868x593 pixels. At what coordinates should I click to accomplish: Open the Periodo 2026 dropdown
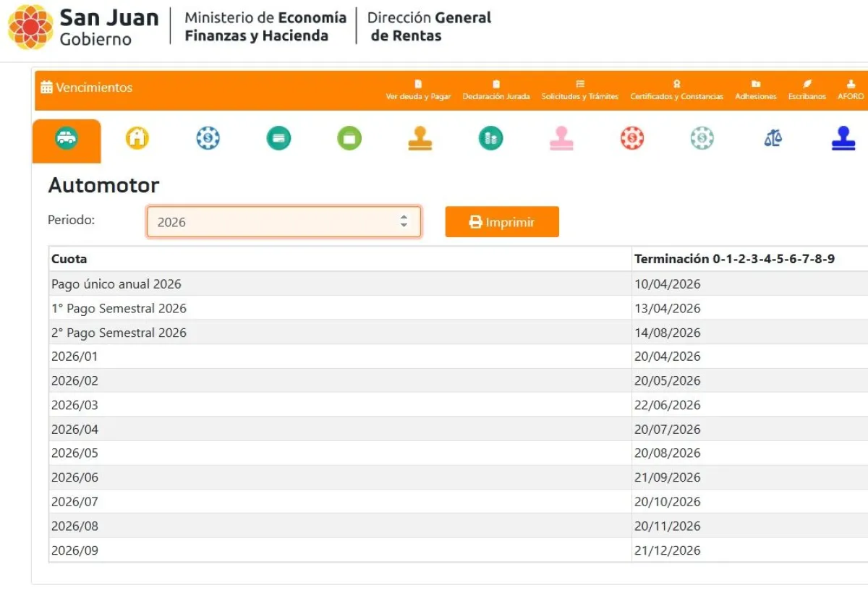click(x=275, y=222)
